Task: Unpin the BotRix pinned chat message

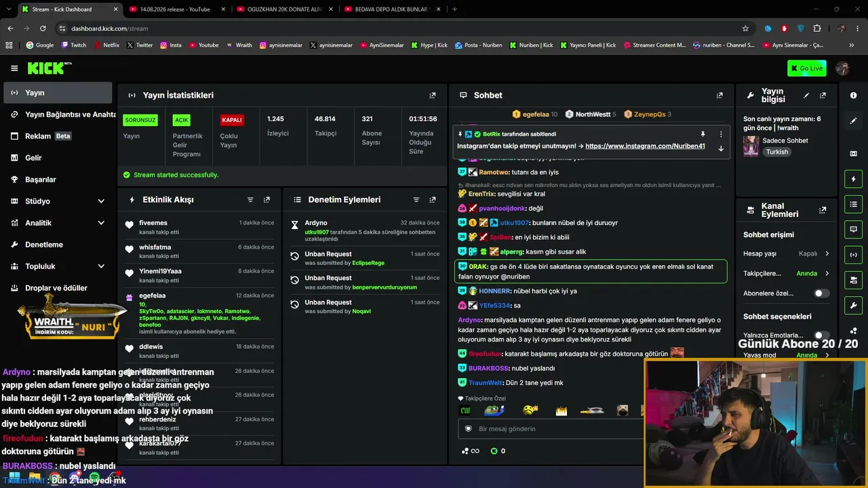Action: coord(703,134)
